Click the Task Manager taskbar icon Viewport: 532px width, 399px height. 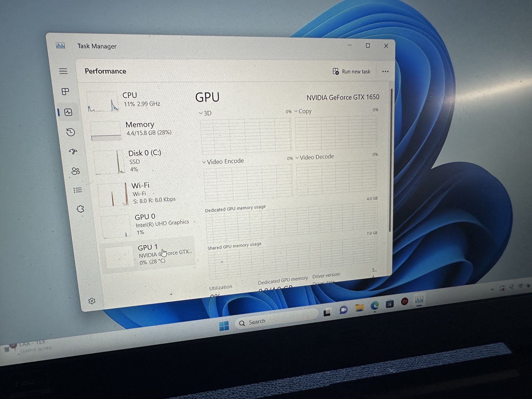419,300
